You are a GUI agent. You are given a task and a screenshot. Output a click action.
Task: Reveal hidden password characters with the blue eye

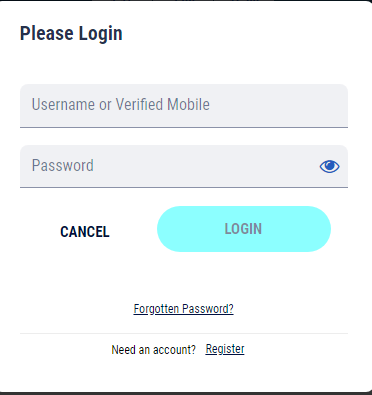point(329,166)
